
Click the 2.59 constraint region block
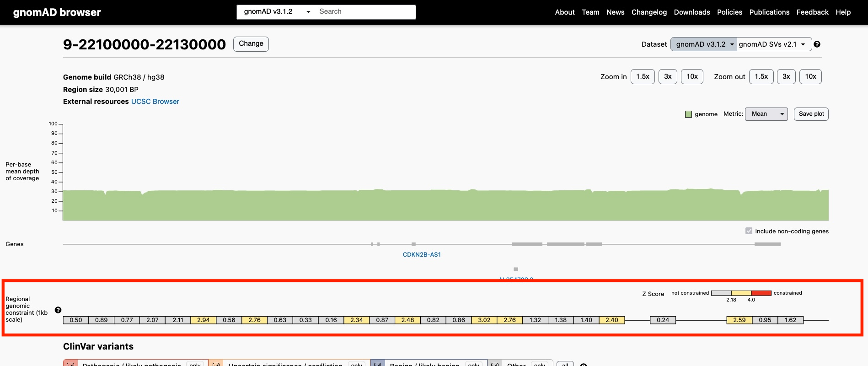point(739,320)
